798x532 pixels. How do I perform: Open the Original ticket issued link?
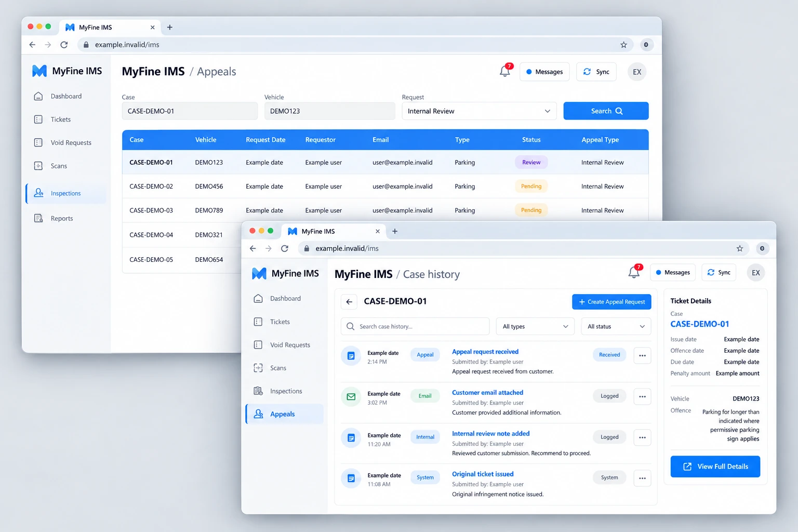pyautogui.click(x=483, y=474)
